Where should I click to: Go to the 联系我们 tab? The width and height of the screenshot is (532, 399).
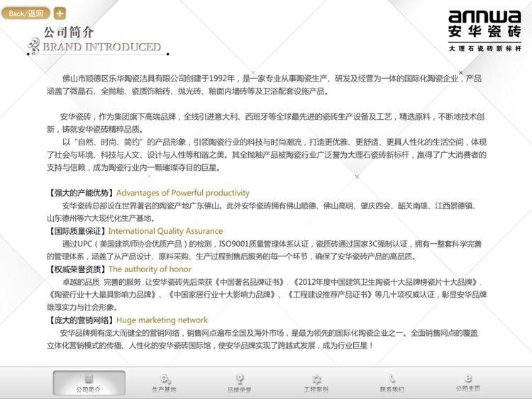pyautogui.click(x=392, y=383)
